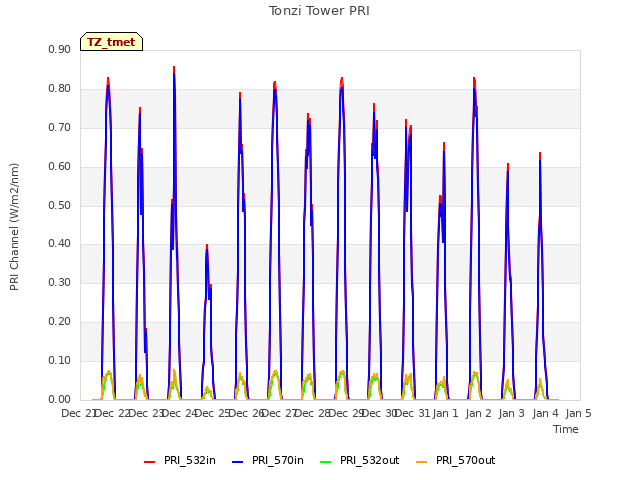Viewport: 640px width, 480px height.
Task: Click the green PRI_532out legend swatch
Action: [x=326, y=462]
